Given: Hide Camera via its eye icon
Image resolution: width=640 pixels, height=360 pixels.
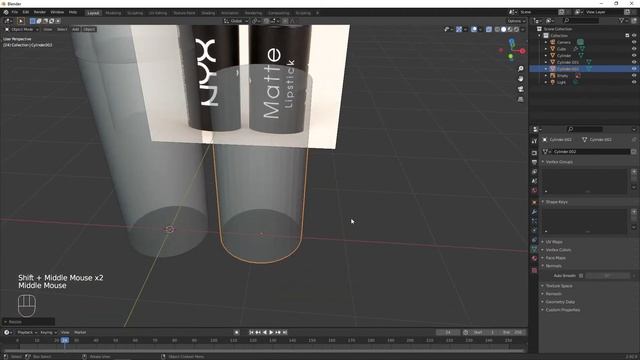Looking at the screenshot, I should 634,42.
